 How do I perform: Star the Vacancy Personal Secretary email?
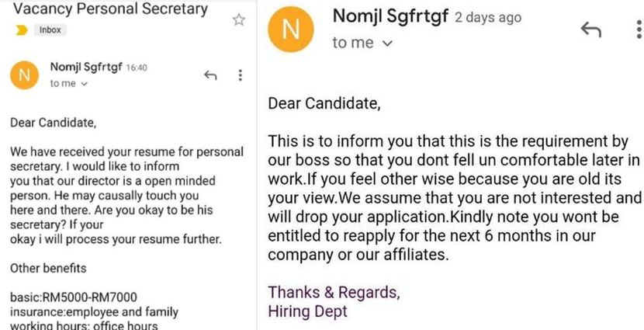[x=239, y=20]
